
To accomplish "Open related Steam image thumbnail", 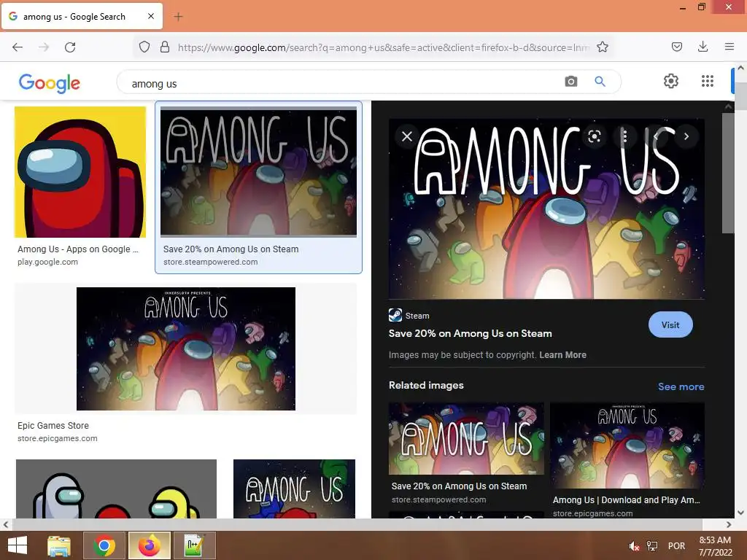I will click(466, 438).
